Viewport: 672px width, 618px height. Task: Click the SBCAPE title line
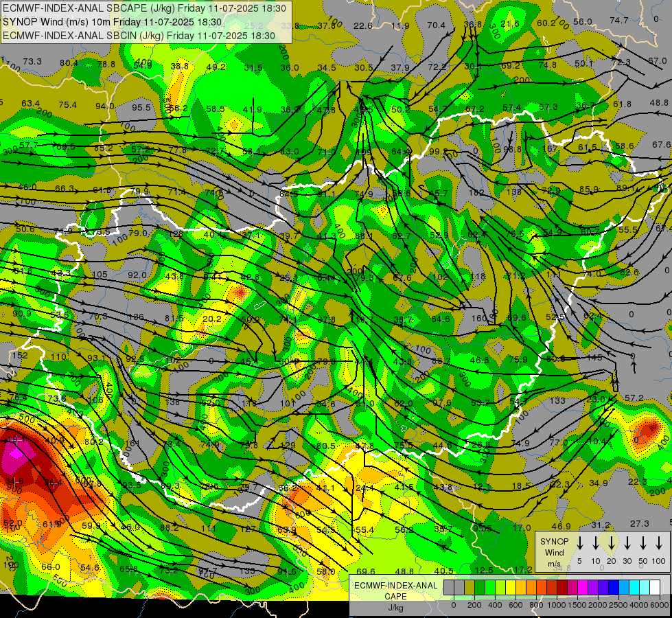tap(144, 8)
